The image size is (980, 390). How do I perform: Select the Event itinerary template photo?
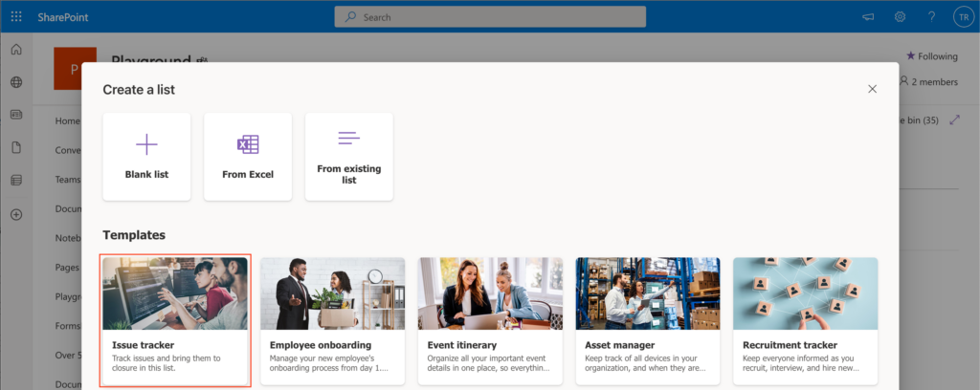(490, 293)
